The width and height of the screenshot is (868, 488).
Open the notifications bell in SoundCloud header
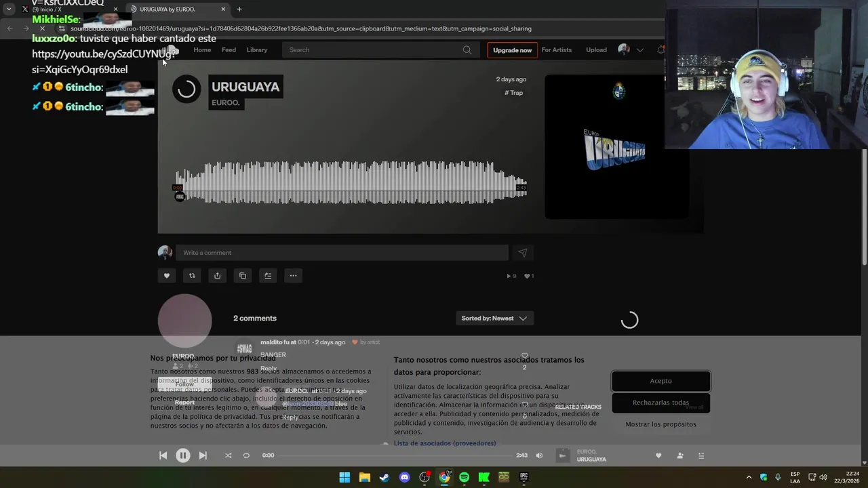pyautogui.click(x=660, y=49)
